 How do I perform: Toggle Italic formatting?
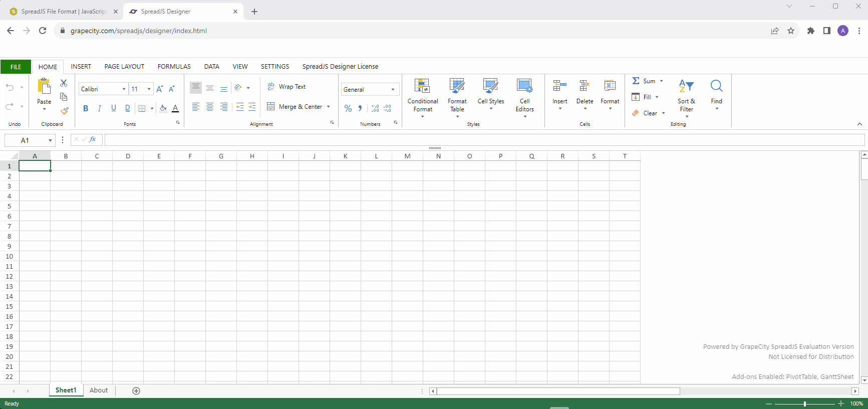coord(100,108)
